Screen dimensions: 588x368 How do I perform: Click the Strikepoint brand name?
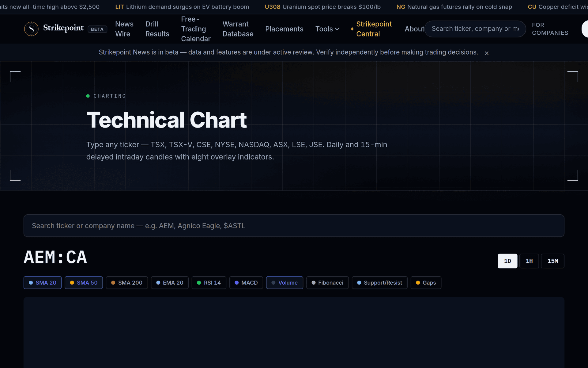point(63,28)
